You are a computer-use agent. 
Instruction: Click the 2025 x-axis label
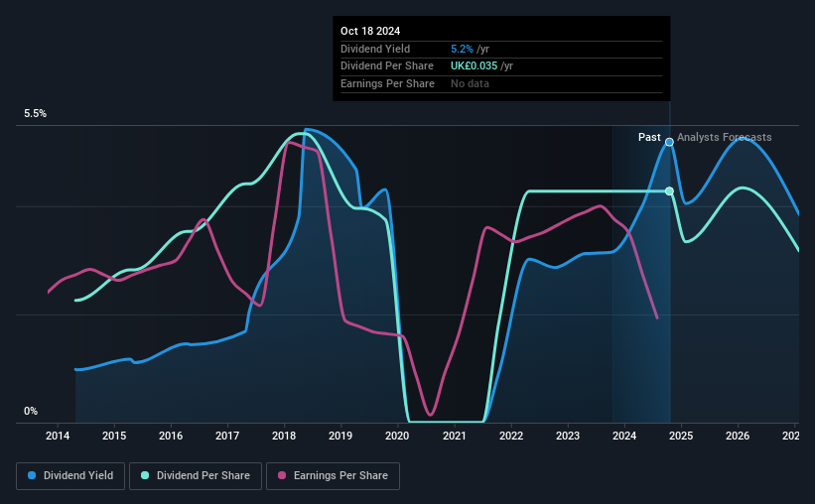coord(681,436)
